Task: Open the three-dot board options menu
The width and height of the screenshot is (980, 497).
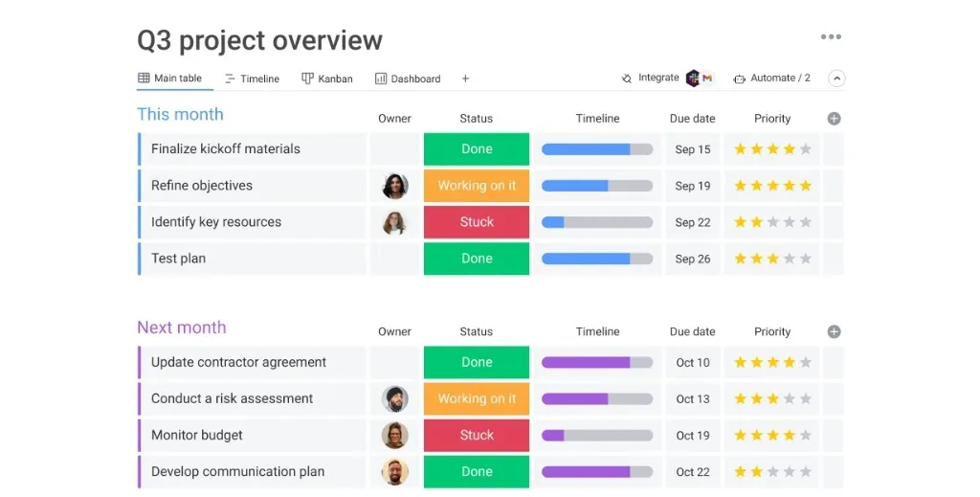Action: tap(831, 37)
